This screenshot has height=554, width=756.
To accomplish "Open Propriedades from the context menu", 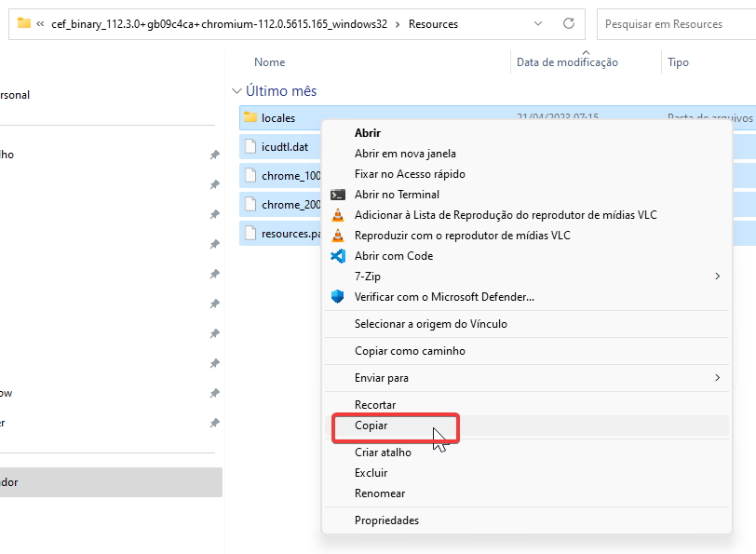I will pos(386,520).
